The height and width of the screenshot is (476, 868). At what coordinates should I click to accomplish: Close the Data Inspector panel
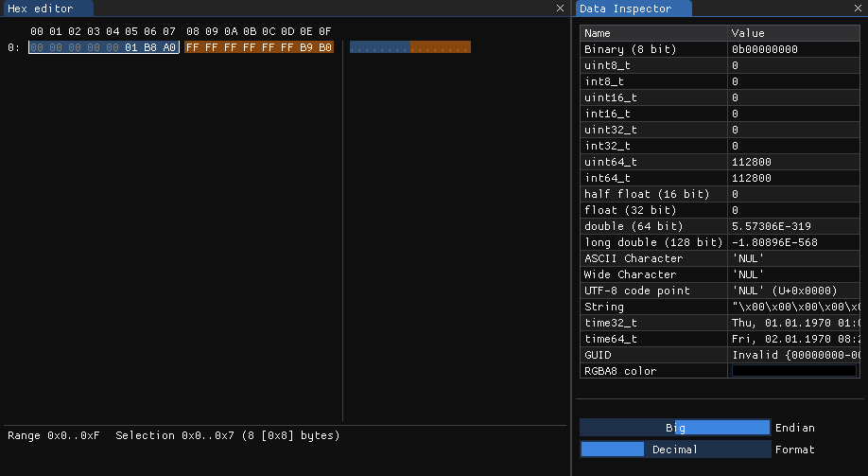click(857, 8)
